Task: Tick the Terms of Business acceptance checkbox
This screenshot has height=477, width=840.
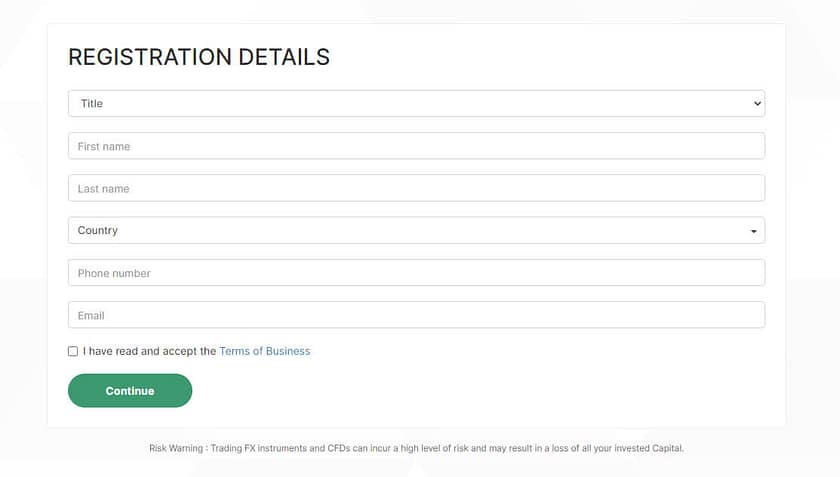Action: click(x=73, y=351)
